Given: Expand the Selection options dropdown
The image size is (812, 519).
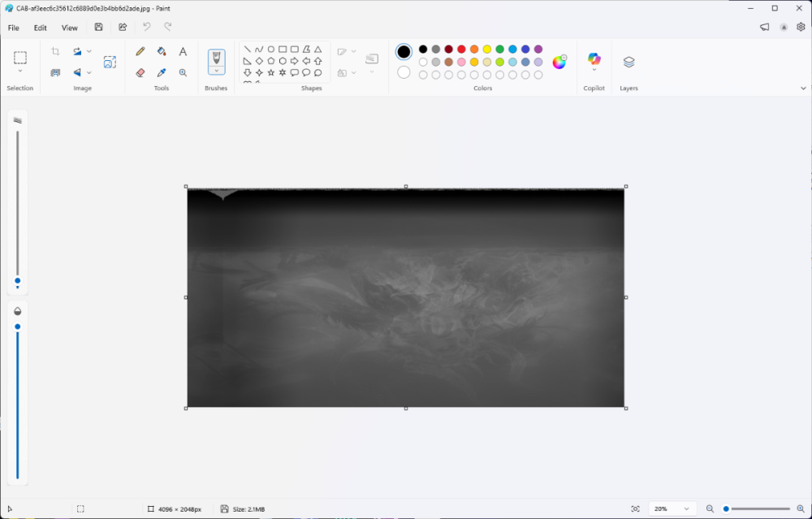Looking at the screenshot, I should point(20,71).
